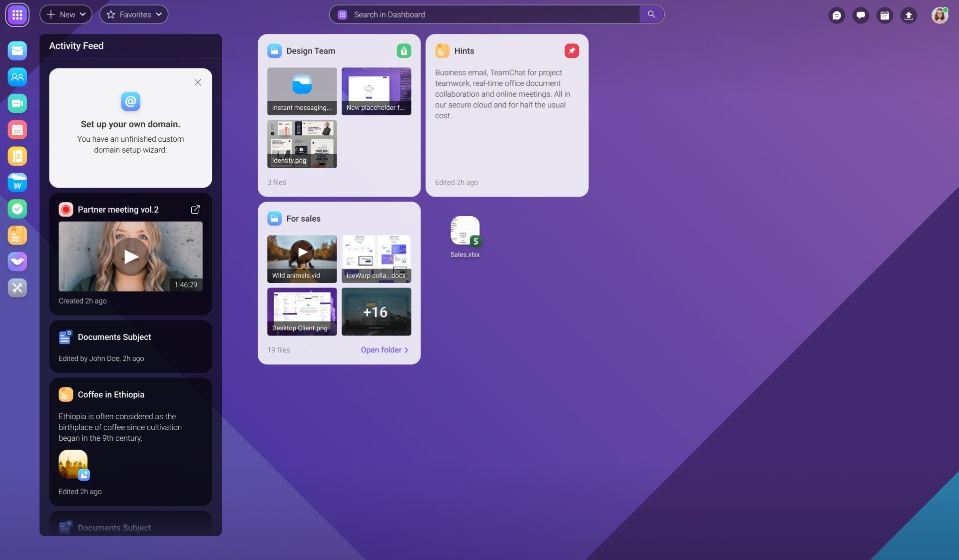
Task: Open the Contacts people icon in sidebar
Action: 17,77
